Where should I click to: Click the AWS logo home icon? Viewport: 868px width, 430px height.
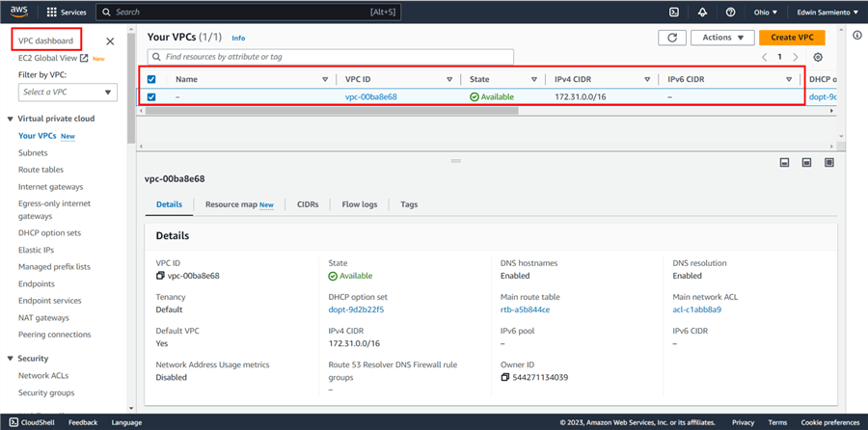pos(19,13)
